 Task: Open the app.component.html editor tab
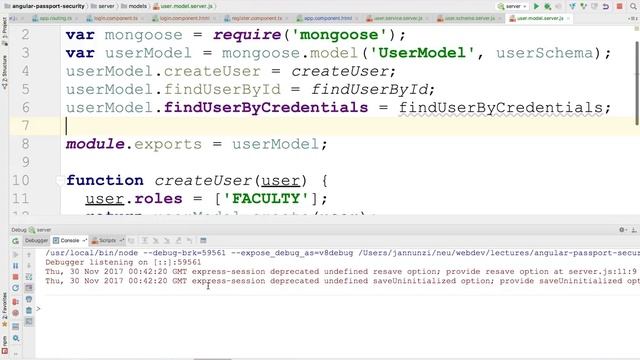[x=327, y=18]
